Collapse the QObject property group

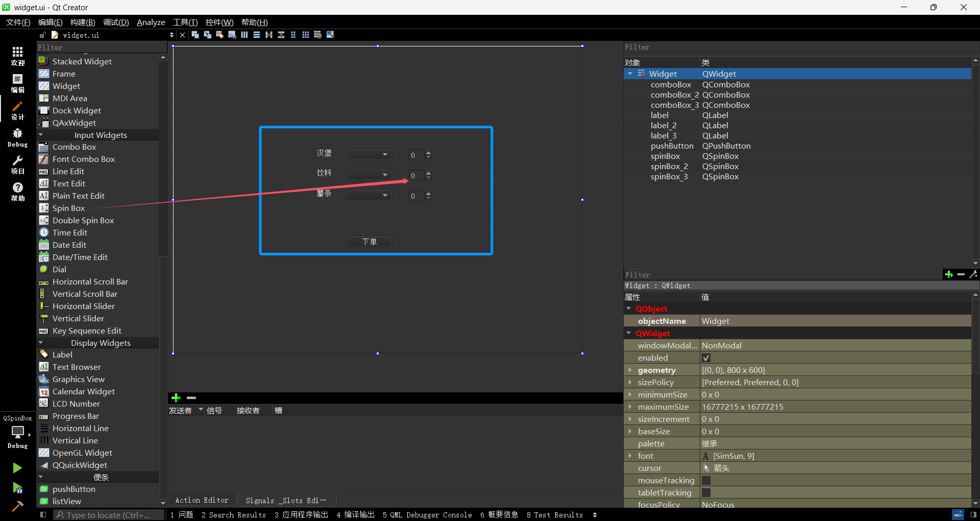click(629, 309)
